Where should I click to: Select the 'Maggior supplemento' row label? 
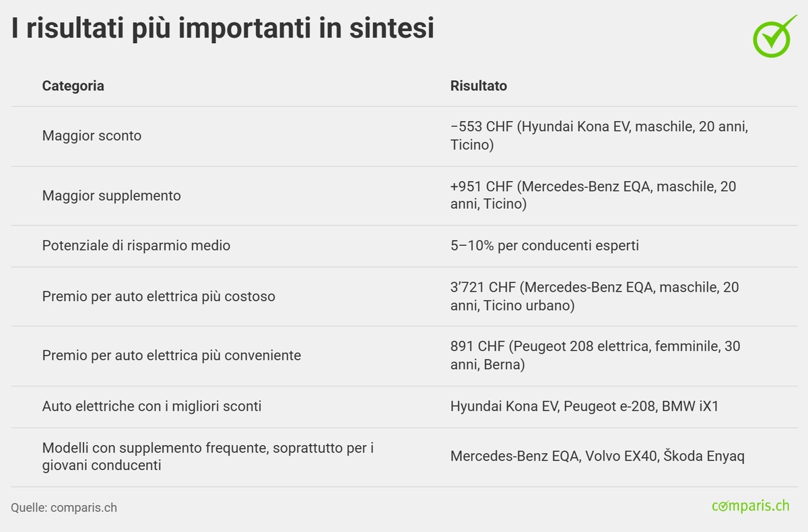pyautogui.click(x=111, y=195)
